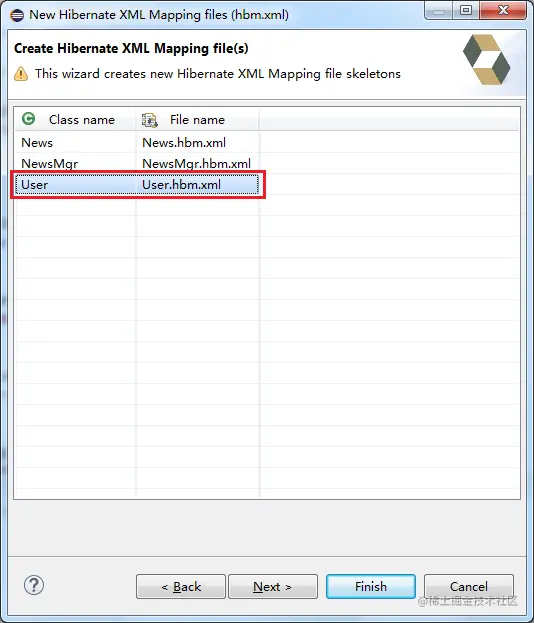The height and width of the screenshot is (623, 534).
Task: Close the dialog with the title bar X
Action: pyautogui.click(x=503, y=10)
